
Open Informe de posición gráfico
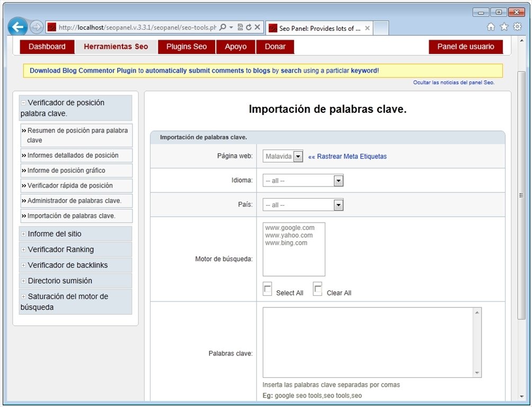[x=76, y=171]
